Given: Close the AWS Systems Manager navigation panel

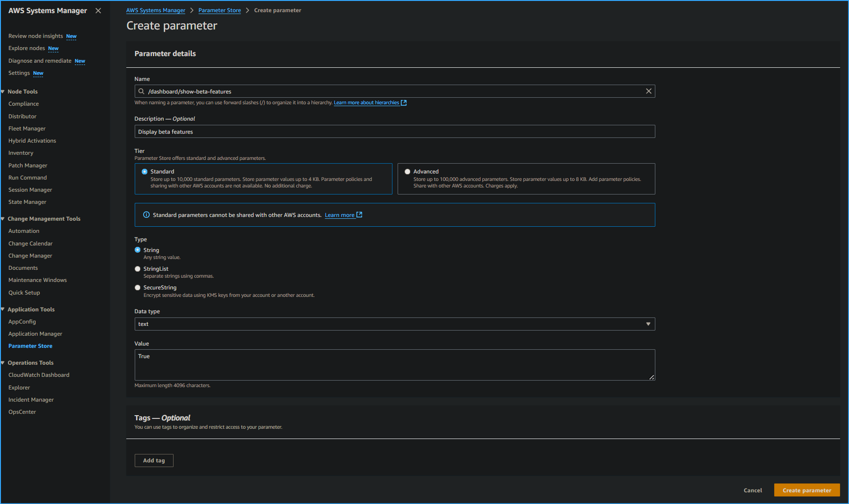Looking at the screenshot, I should tap(98, 10).
